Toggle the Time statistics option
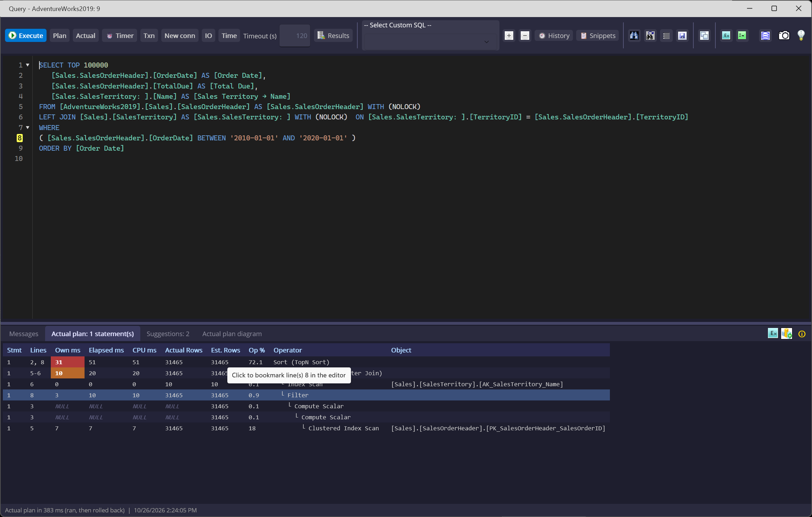Image resolution: width=812 pixels, height=517 pixels. pyautogui.click(x=229, y=36)
